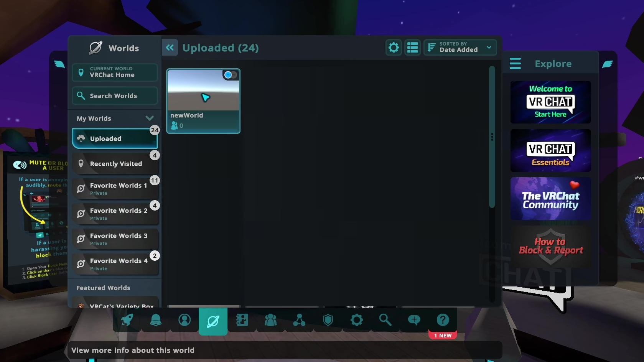The image size is (644, 362).
Task: Click the 1 NEW badge
Action: tap(443, 336)
